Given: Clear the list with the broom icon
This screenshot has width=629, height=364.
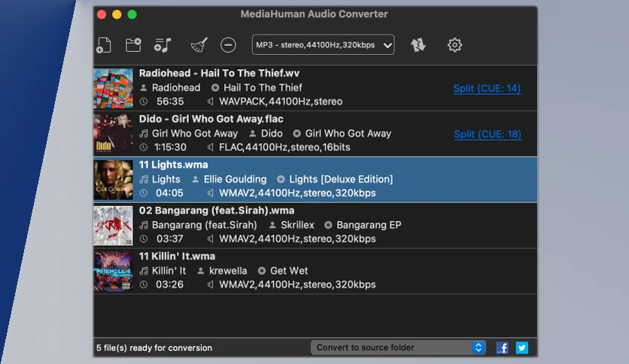Looking at the screenshot, I should 199,45.
